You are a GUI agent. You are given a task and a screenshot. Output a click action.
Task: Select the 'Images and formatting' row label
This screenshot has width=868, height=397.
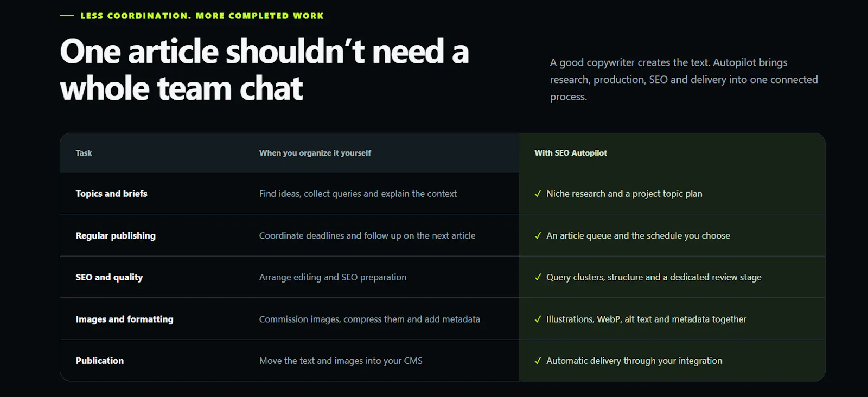click(x=124, y=319)
